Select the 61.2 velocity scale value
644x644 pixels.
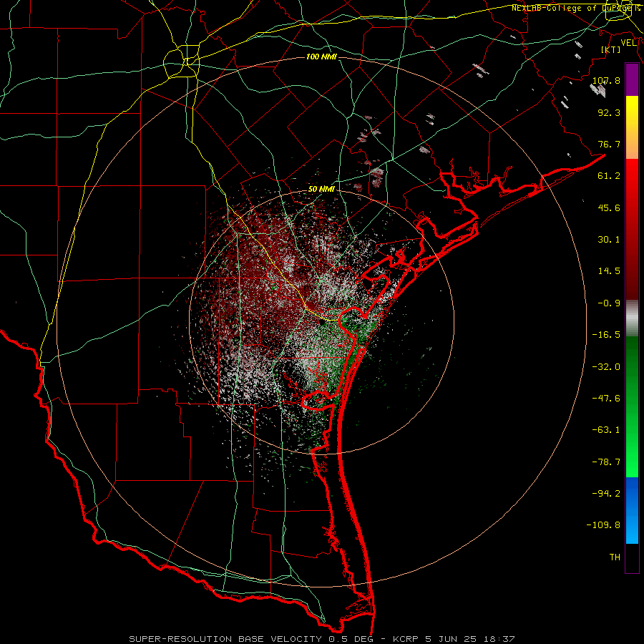coord(609,176)
